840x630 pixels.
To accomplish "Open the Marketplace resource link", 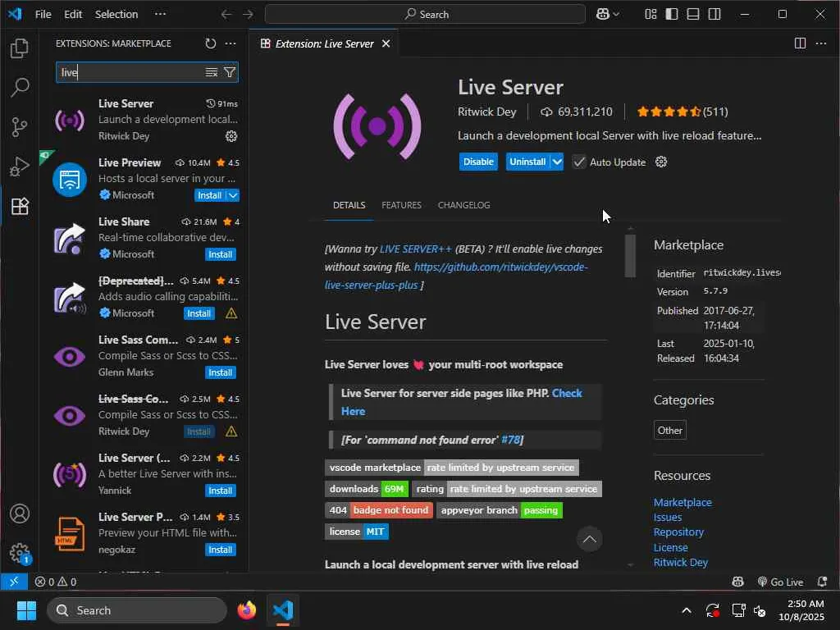I will coord(682,503).
